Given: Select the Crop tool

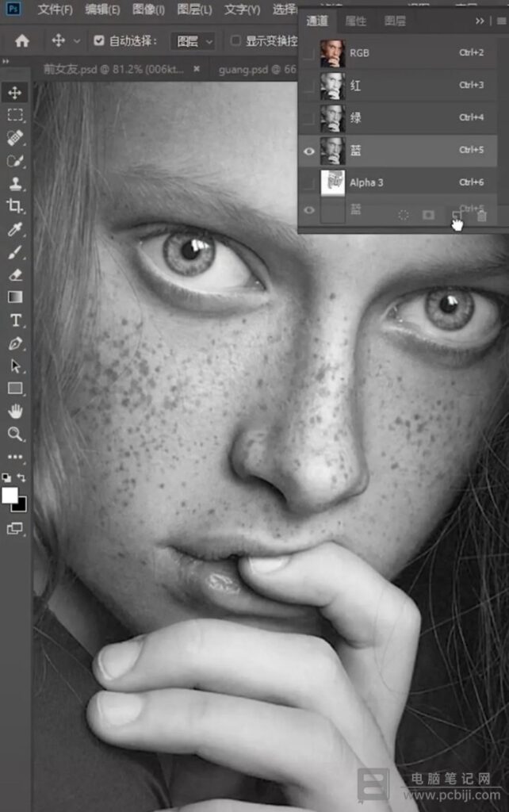Looking at the screenshot, I should coord(15,206).
